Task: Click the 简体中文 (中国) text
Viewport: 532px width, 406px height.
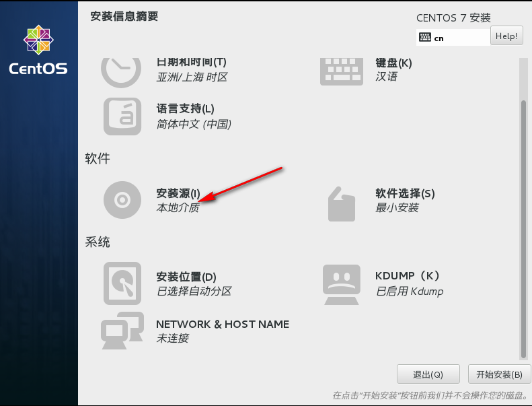Action: tap(194, 125)
